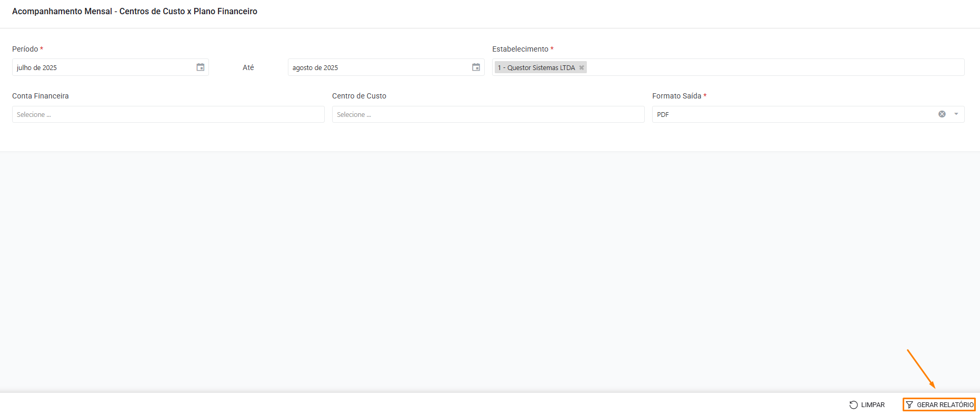Click the Período field label
The width and height of the screenshot is (980, 415).
coord(25,49)
